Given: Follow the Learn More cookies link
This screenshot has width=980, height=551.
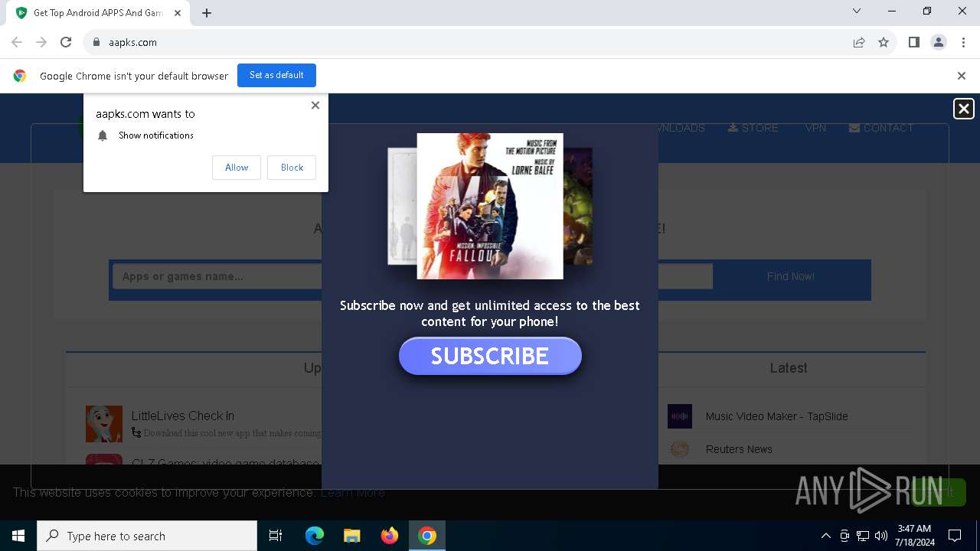Looking at the screenshot, I should point(353,492).
